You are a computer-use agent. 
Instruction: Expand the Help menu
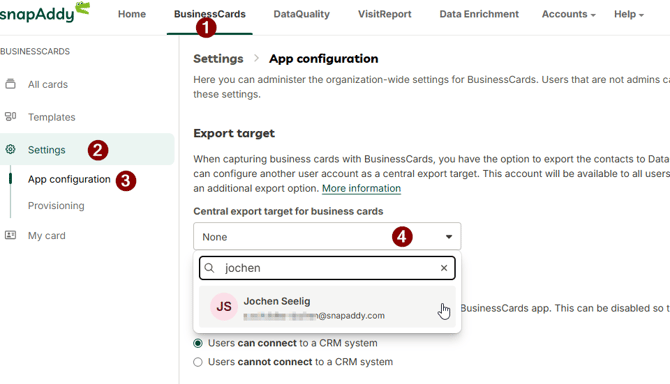point(629,14)
